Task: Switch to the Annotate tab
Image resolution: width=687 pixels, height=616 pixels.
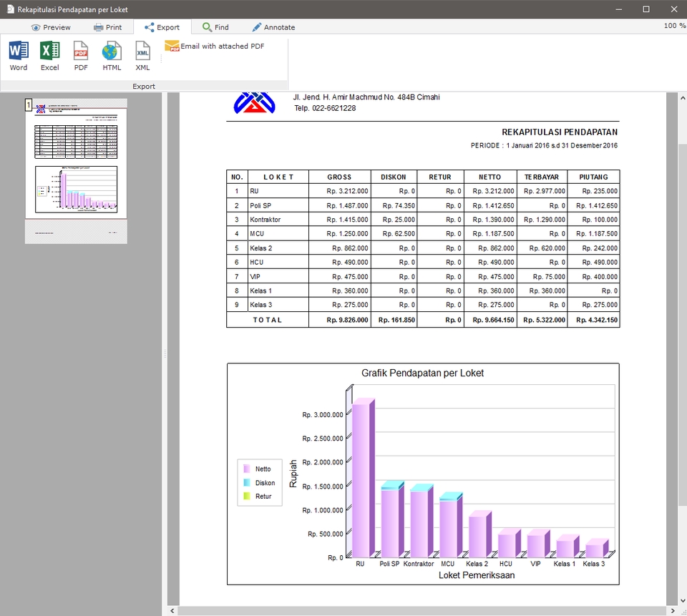Action: click(x=273, y=27)
